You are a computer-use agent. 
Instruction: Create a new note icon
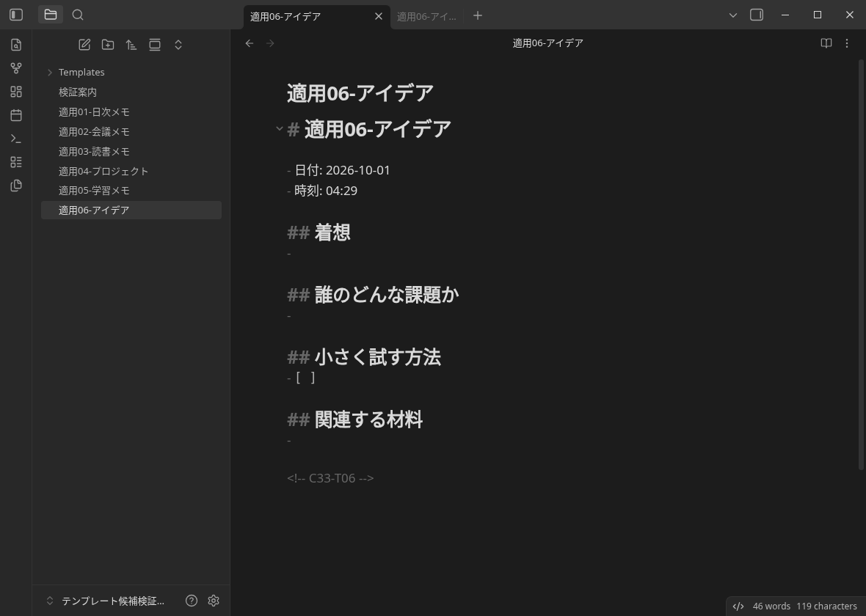[84, 45]
